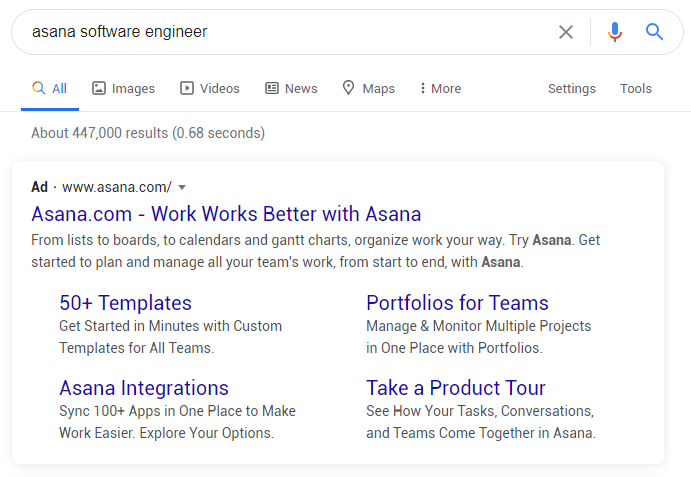Open the Settings menu
Screen dimensions: 691x477
(x=571, y=88)
